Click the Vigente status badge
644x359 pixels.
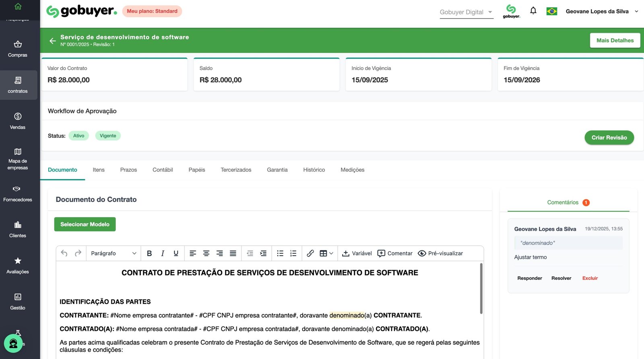[108, 136]
